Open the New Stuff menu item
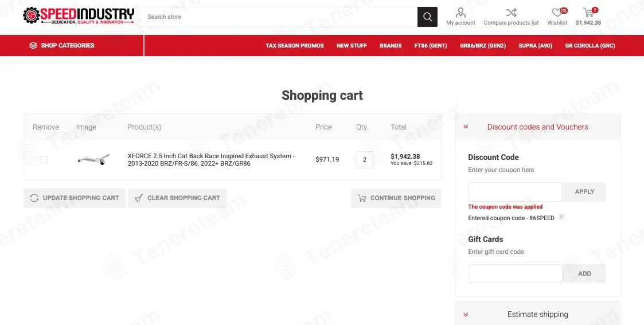The width and height of the screenshot is (644, 325). click(x=352, y=45)
